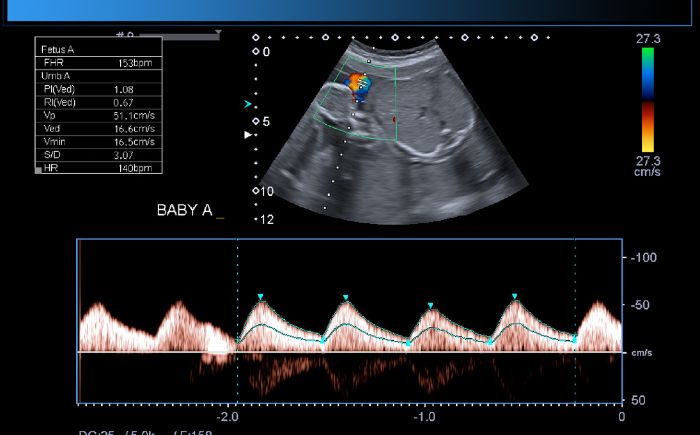This screenshot has width=700, height=435.
Task: Select the S/D ratio row
Action: click(98, 155)
